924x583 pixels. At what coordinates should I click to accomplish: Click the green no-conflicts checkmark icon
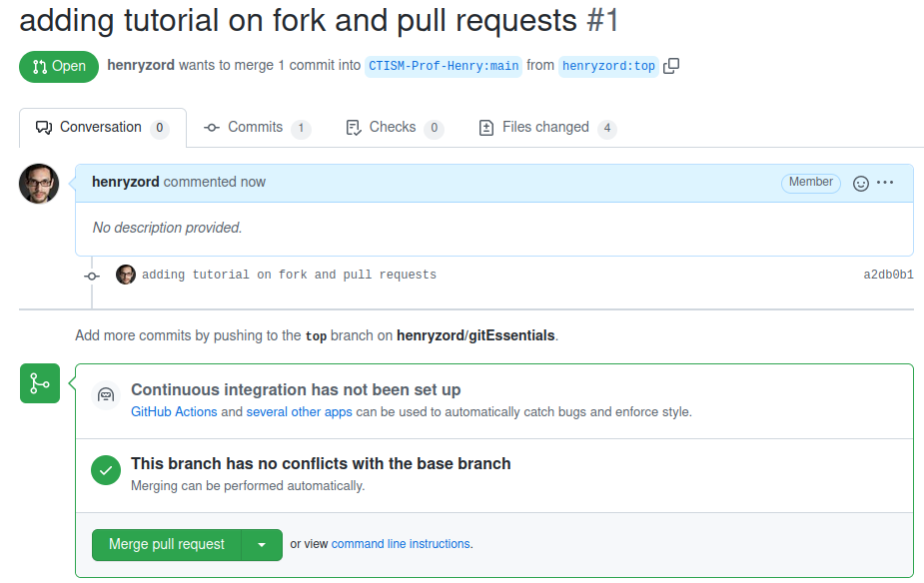point(106,470)
